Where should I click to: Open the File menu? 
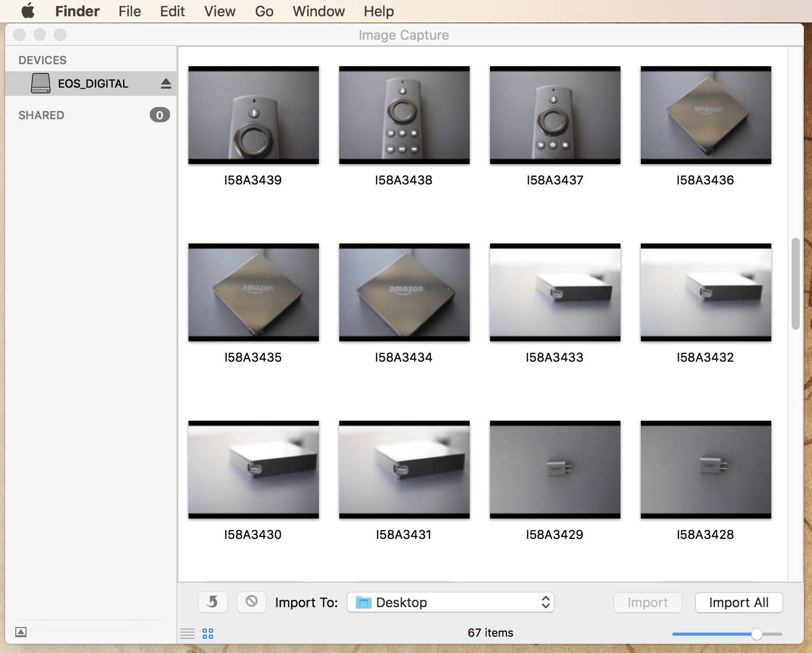[x=129, y=11]
